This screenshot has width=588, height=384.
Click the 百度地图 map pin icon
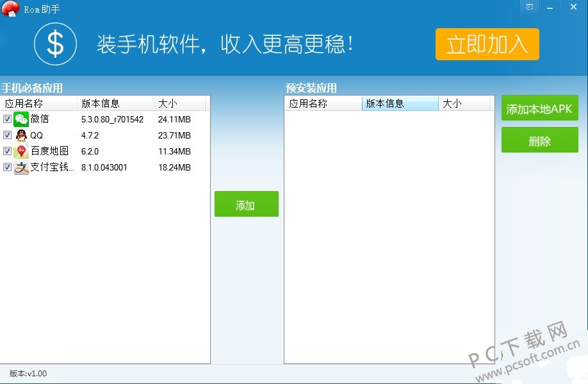[21, 151]
